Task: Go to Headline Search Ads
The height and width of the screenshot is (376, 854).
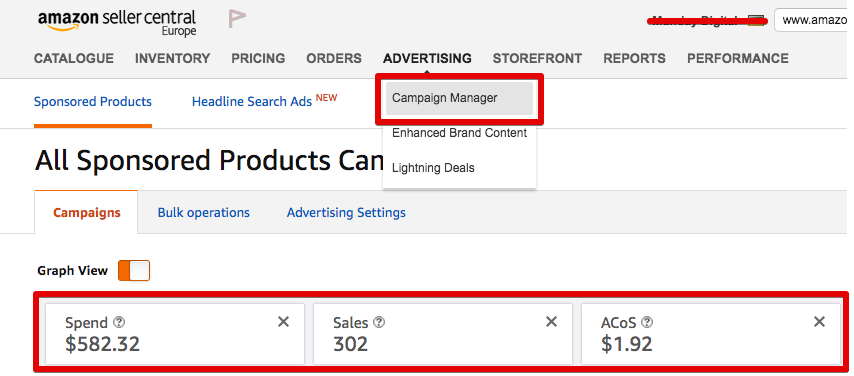Action: pyautogui.click(x=252, y=102)
